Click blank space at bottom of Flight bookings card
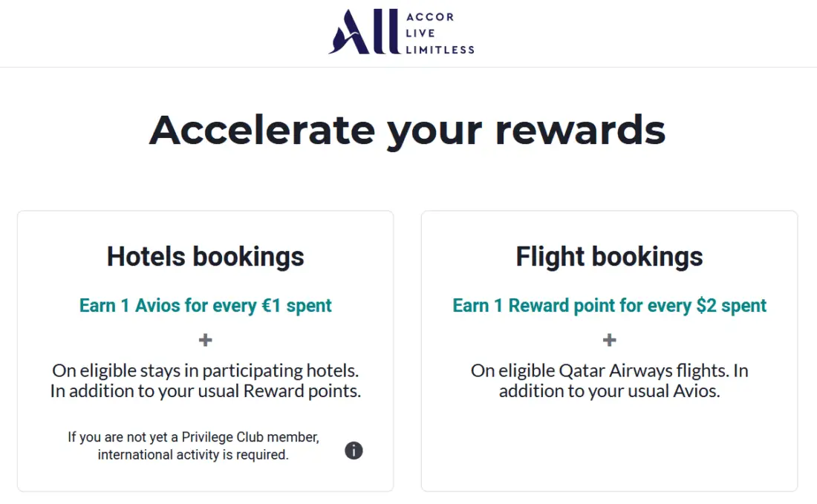 (609, 453)
